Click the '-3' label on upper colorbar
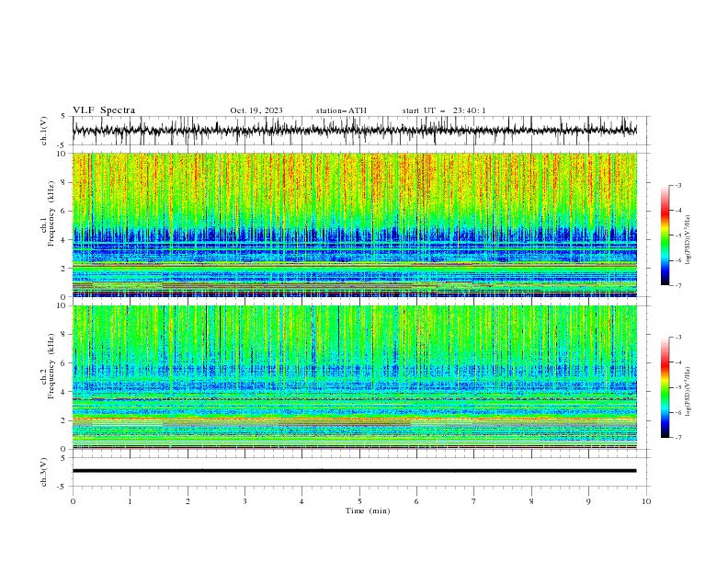This screenshot has width=728, height=563. (677, 185)
